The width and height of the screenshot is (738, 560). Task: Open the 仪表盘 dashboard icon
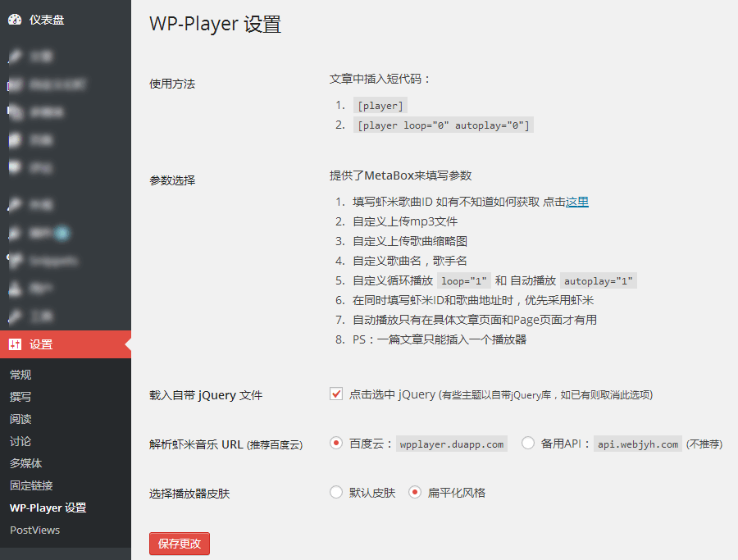[15, 20]
